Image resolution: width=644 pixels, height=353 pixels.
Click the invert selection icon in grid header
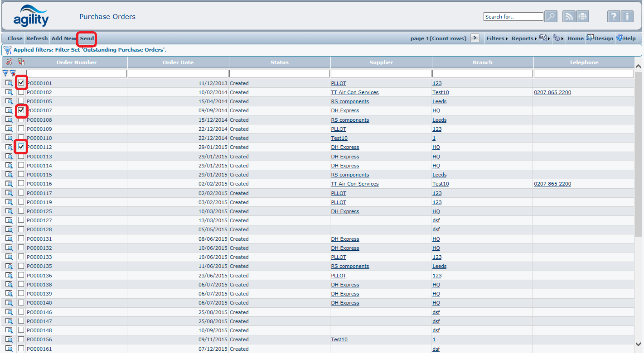pos(21,62)
